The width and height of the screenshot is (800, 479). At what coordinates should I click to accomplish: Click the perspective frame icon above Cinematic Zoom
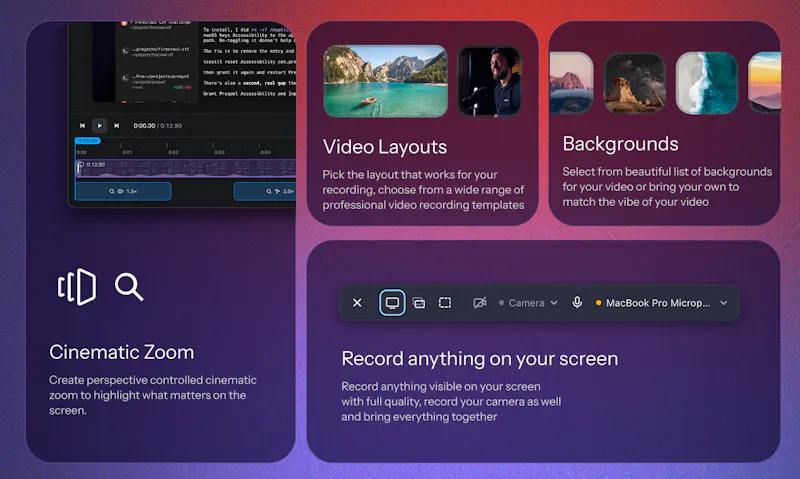coord(77,287)
